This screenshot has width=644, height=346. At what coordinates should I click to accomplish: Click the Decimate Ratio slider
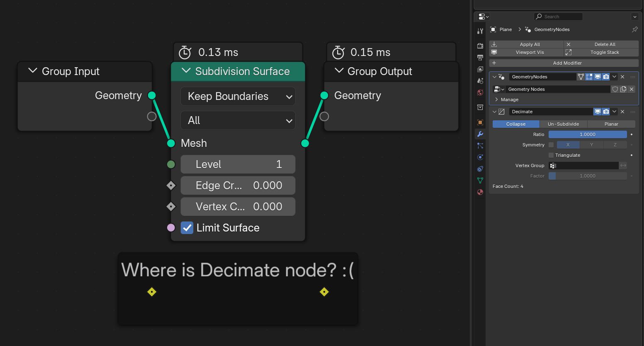pos(588,134)
